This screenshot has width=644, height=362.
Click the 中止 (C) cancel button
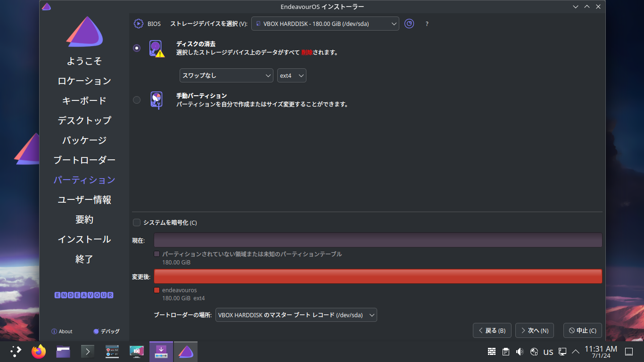583,330
